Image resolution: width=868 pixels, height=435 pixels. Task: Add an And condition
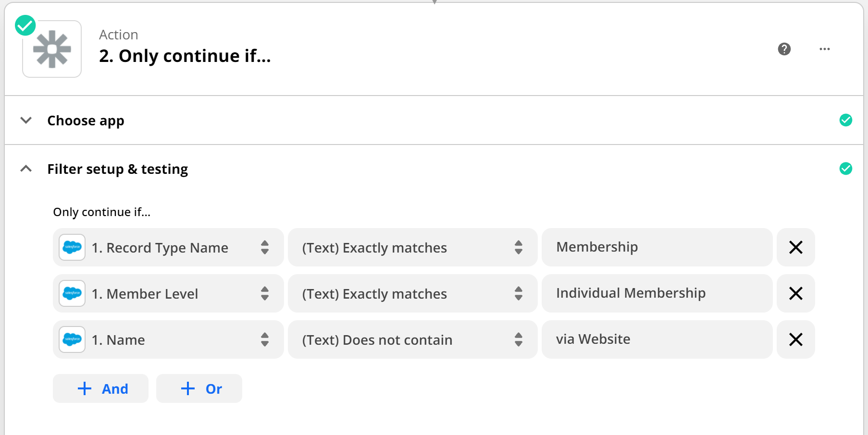click(100, 388)
